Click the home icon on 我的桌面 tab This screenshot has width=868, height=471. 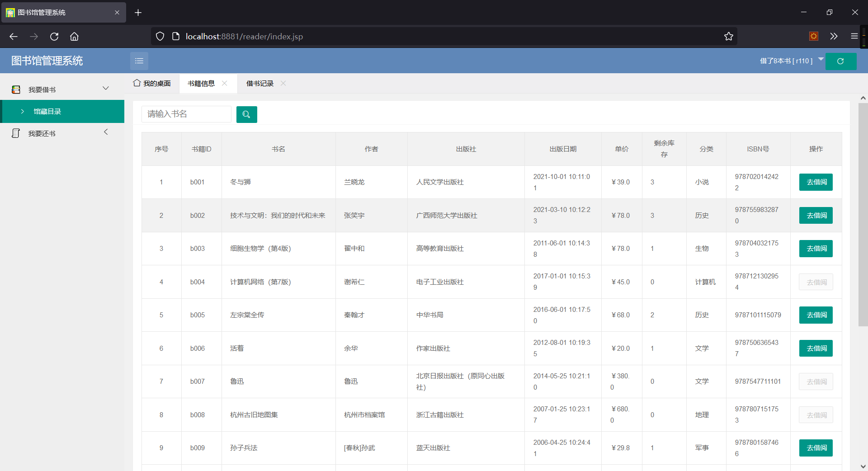[137, 83]
